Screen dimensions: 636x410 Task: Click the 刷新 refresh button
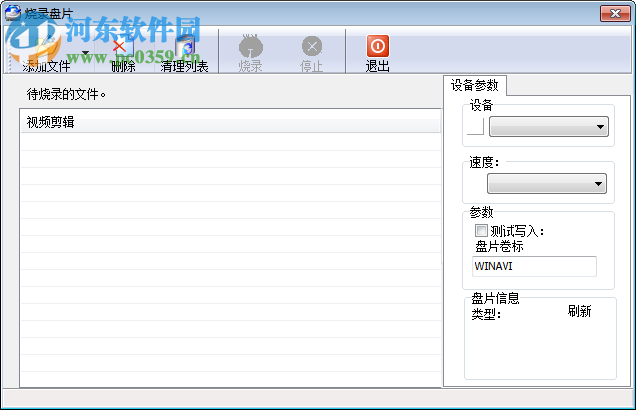click(x=579, y=311)
